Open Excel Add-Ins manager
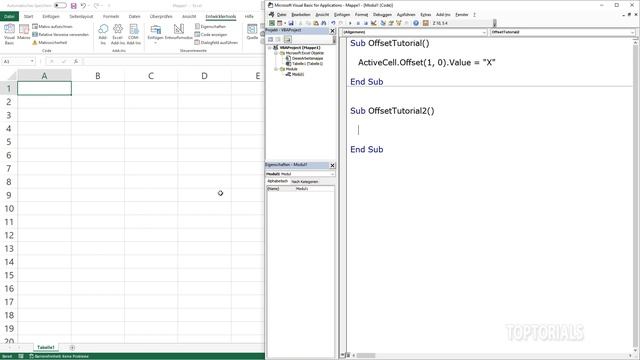The image size is (640, 360). point(118,34)
